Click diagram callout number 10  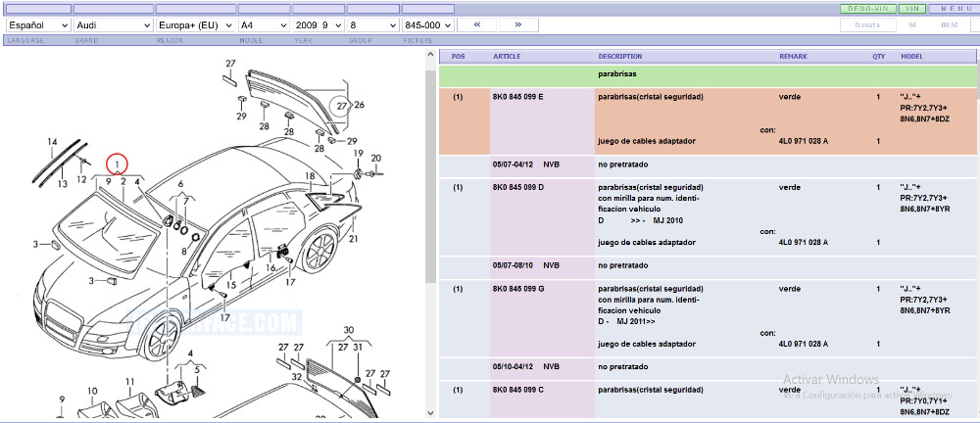click(x=92, y=391)
